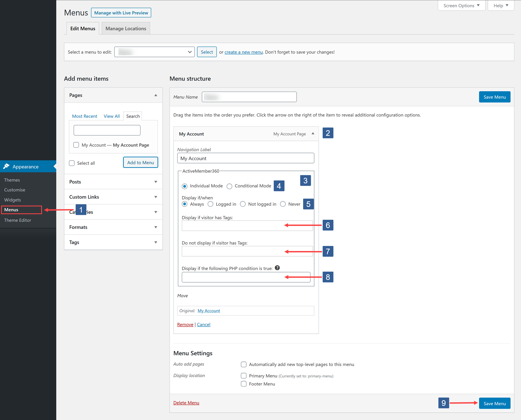
Task: Click inside the Menu Name field
Action: pyautogui.click(x=249, y=97)
